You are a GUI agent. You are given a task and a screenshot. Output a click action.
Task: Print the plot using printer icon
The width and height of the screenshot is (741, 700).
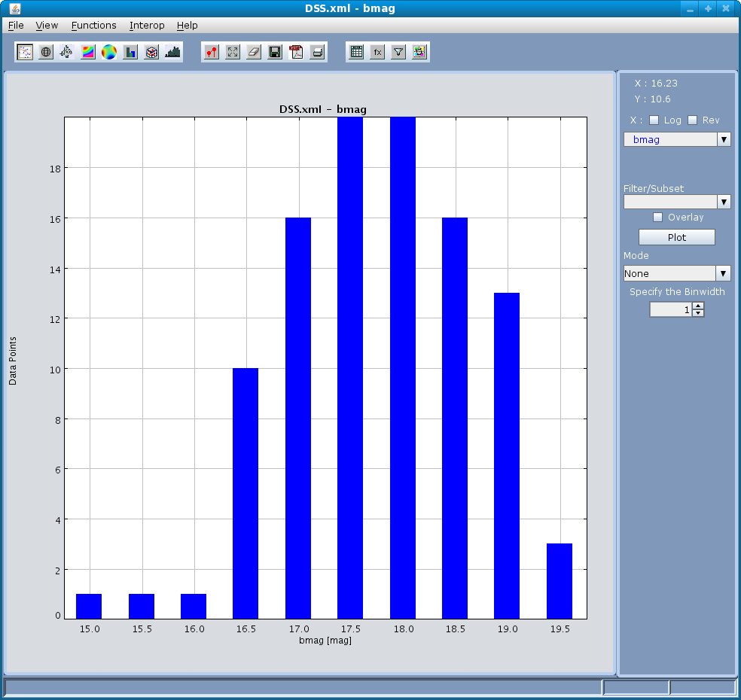pyautogui.click(x=317, y=53)
